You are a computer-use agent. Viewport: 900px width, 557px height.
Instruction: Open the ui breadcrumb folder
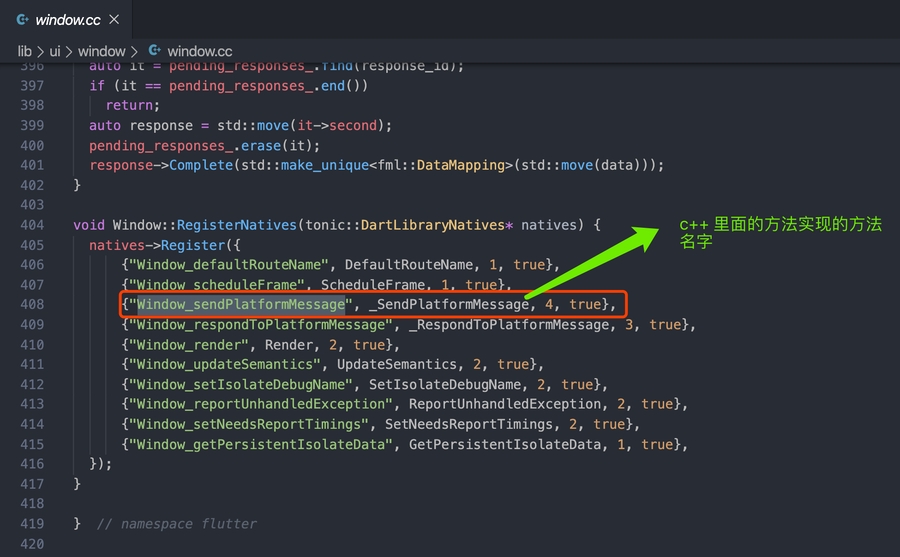(x=56, y=51)
